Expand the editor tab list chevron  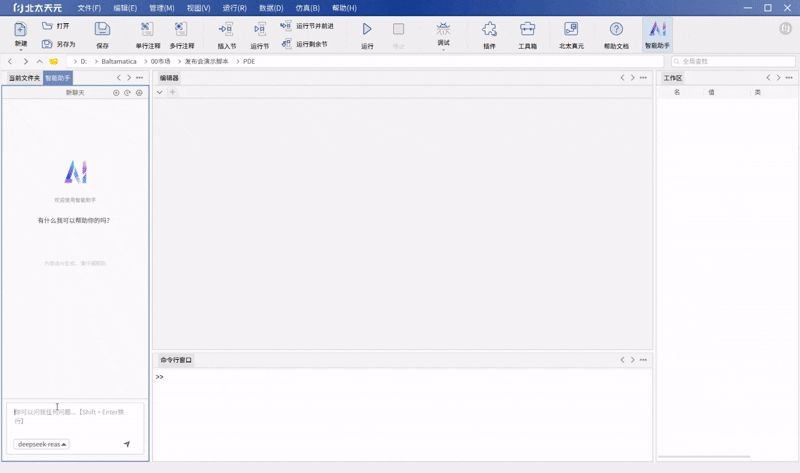coord(159,92)
